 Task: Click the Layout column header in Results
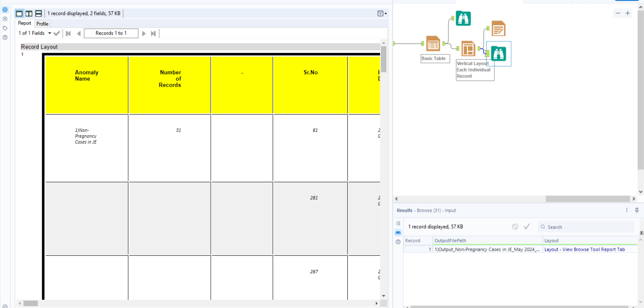coord(590,240)
